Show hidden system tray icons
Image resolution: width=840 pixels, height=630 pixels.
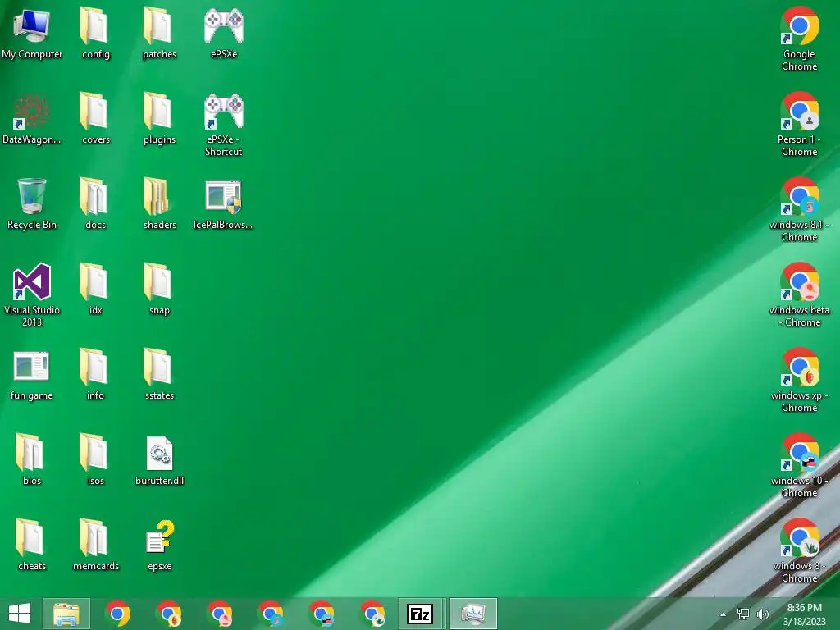point(723,614)
